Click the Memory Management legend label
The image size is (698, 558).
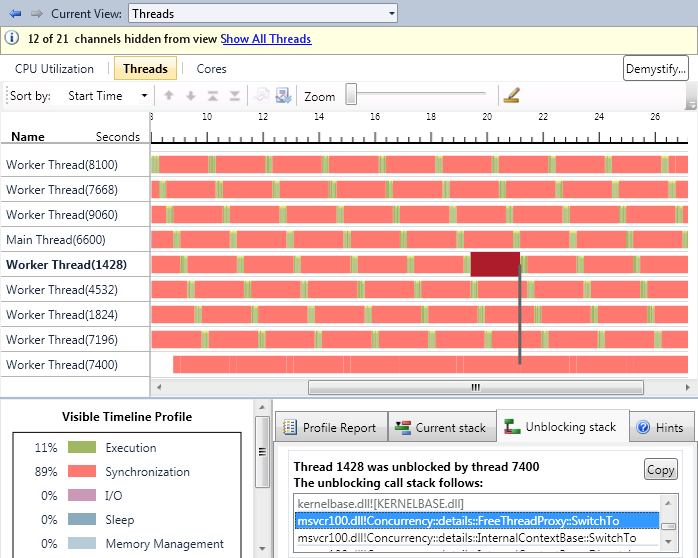[165, 544]
